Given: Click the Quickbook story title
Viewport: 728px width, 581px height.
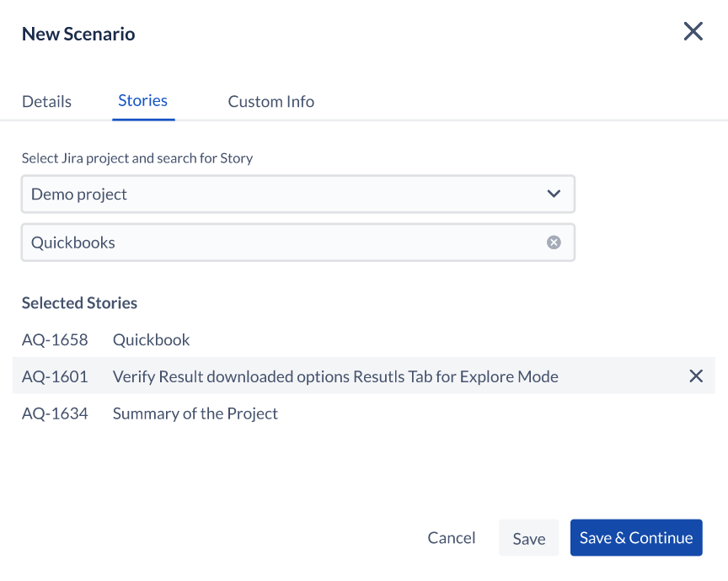Looking at the screenshot, I should (x=152, y=339).
